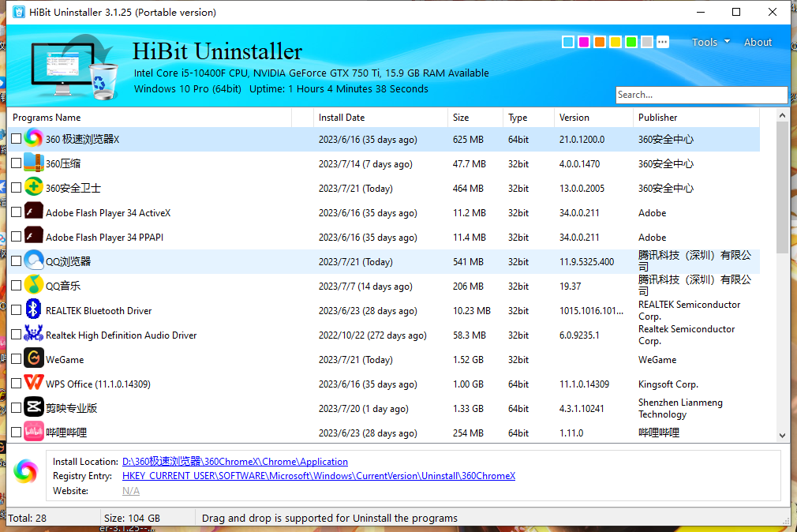Check the box for 哔哩哔哩
Screen dimensions: 797x532
17,432
